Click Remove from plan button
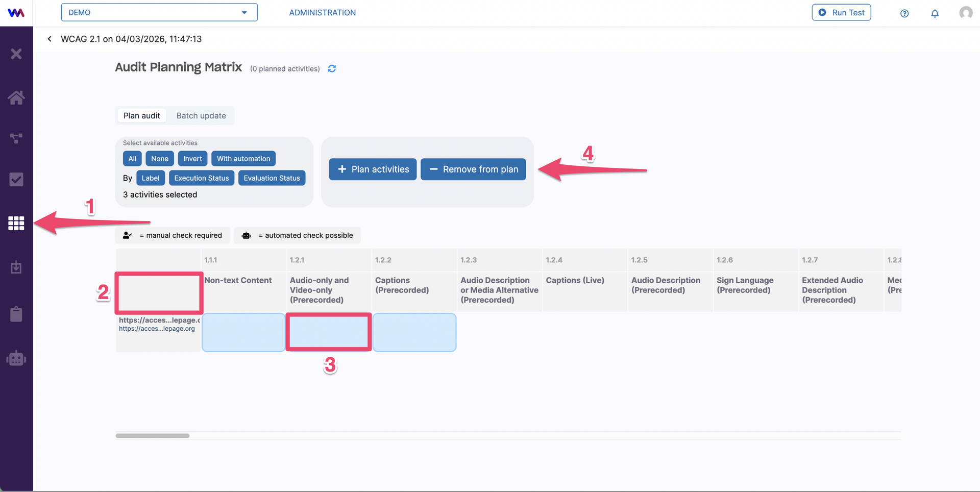The image size is (980, 492). [x=473, y=169]
